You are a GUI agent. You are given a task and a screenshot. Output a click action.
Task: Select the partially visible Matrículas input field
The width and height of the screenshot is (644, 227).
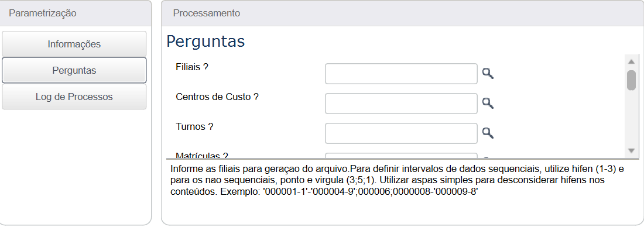point(401,155)
